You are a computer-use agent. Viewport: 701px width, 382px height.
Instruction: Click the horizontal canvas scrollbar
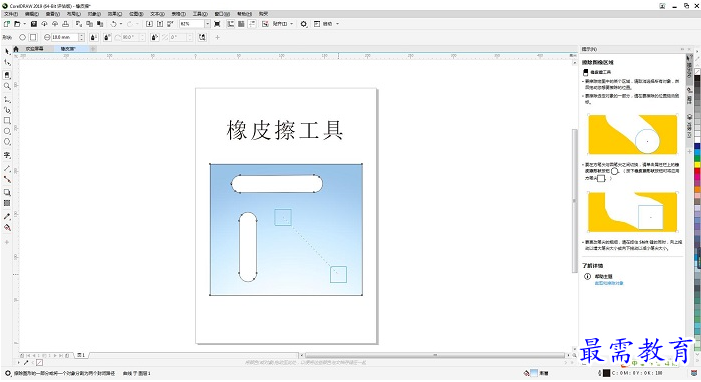coord(435,355)
